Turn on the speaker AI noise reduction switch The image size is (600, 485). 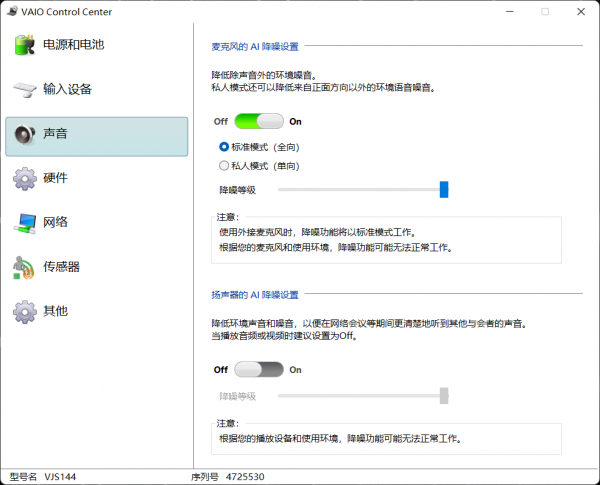[259, 370]
